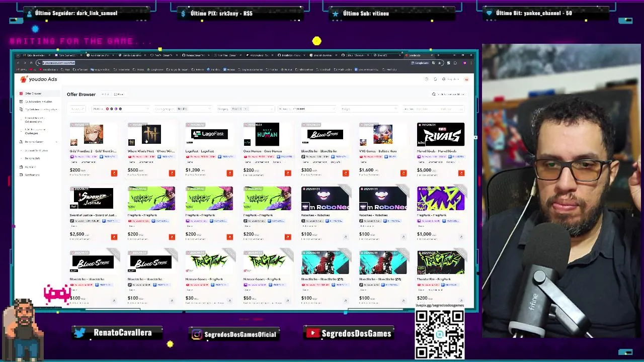Screen dimensions: 644x362
Task: Reload the page with the browser refresh icon
Action: [x=31, y=63]
